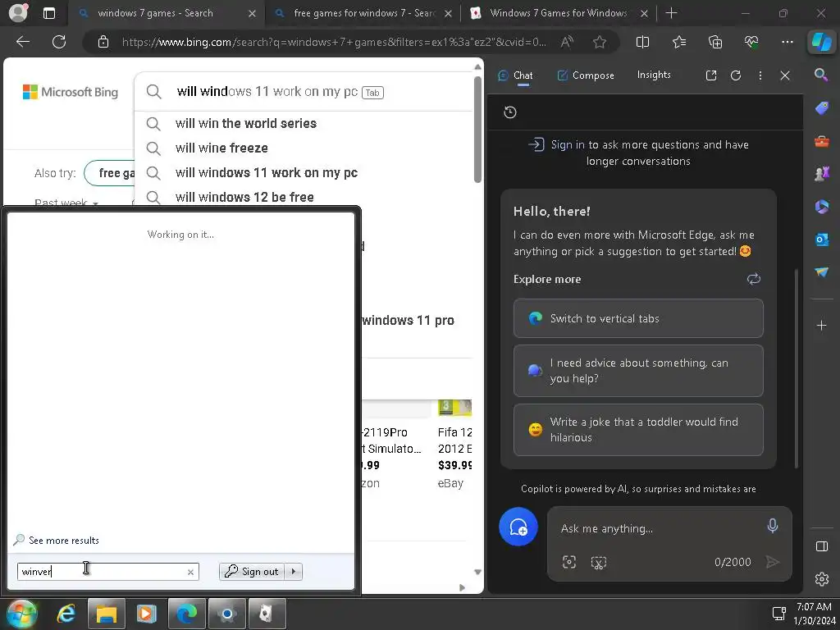Switch to the Chat tab
Screen dimensions: 840x630
click(515, 75)
